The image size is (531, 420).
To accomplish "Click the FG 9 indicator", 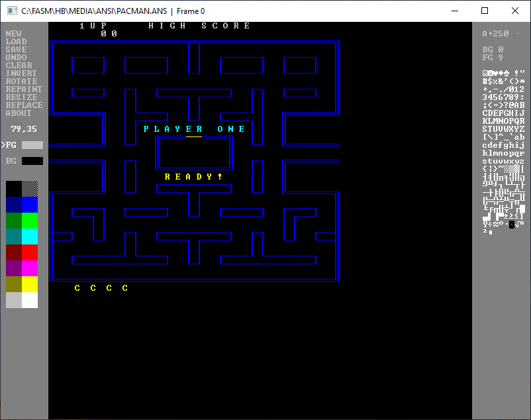I will pyautogui.click(x=493, y=57).
